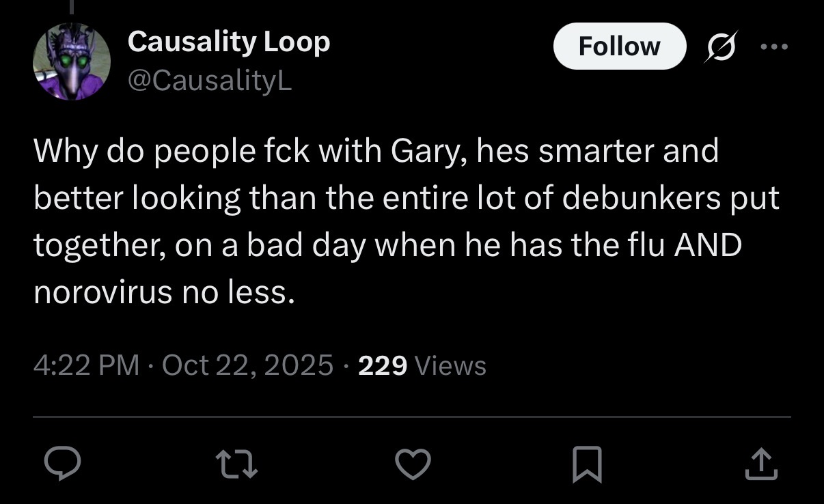
Task: View the 229 view count number
Action: (383, 365)
